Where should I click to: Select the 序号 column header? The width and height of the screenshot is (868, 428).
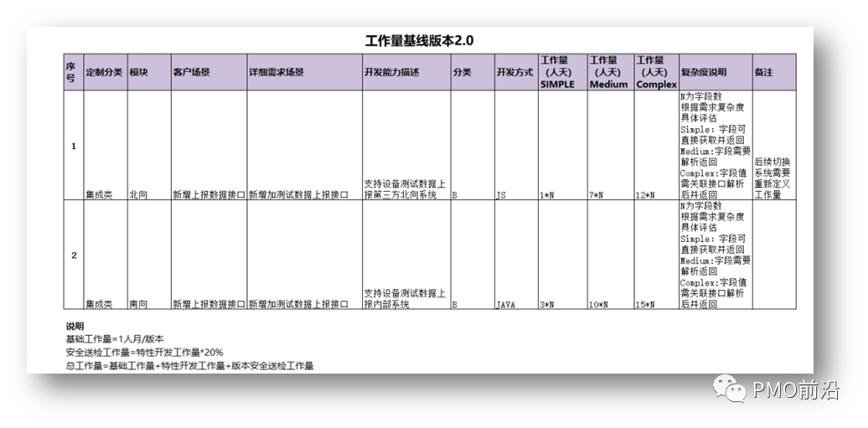point(74,73)
